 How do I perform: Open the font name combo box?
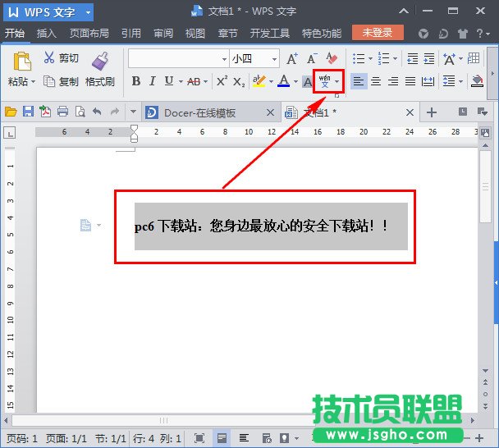(179, 58)
